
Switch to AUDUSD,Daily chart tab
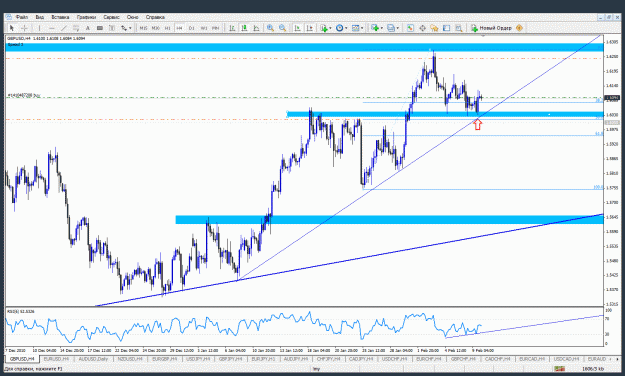point(93,359)
